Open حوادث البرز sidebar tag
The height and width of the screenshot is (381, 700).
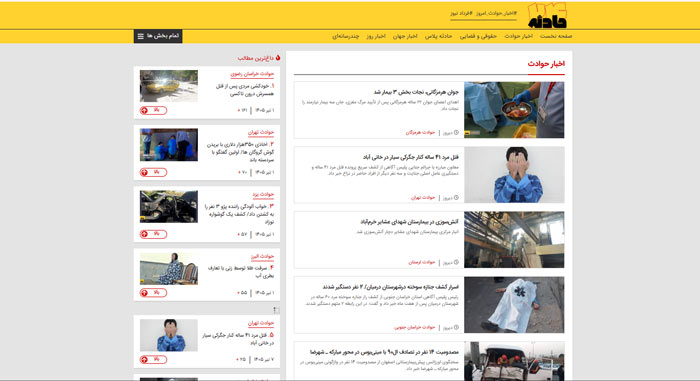(262, 256)
